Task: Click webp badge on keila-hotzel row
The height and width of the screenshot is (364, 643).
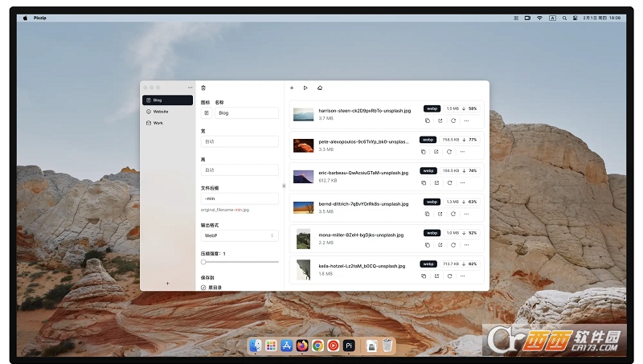Action: point(428,264)
